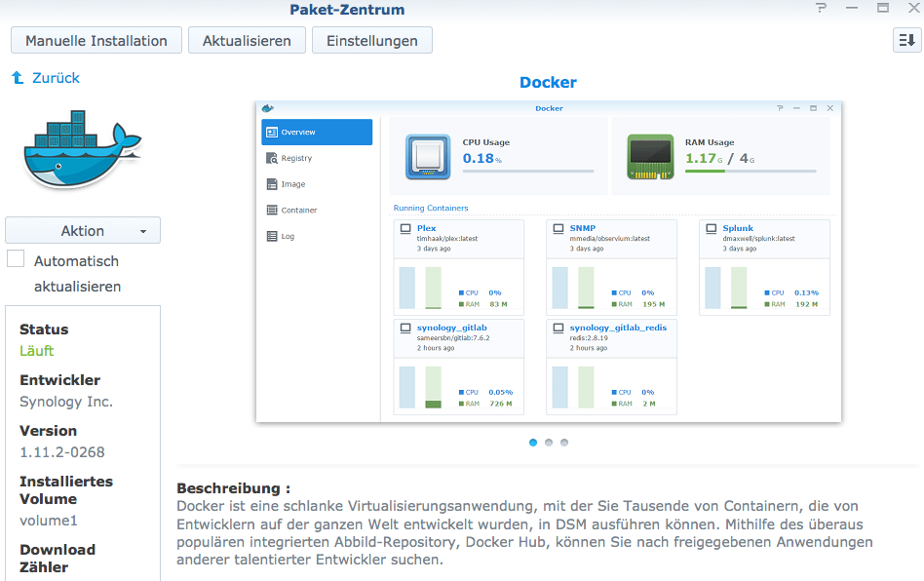Click the RAM module icon
The image size is (924, 581).
(650, 157)
